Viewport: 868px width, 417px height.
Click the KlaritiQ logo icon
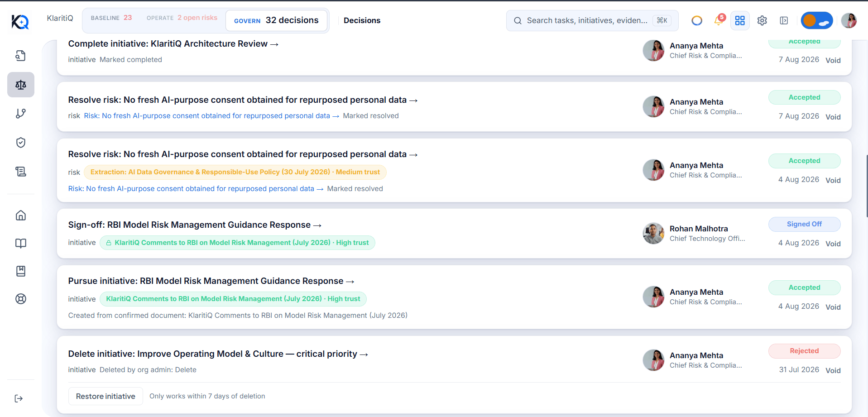click(20, 21)
